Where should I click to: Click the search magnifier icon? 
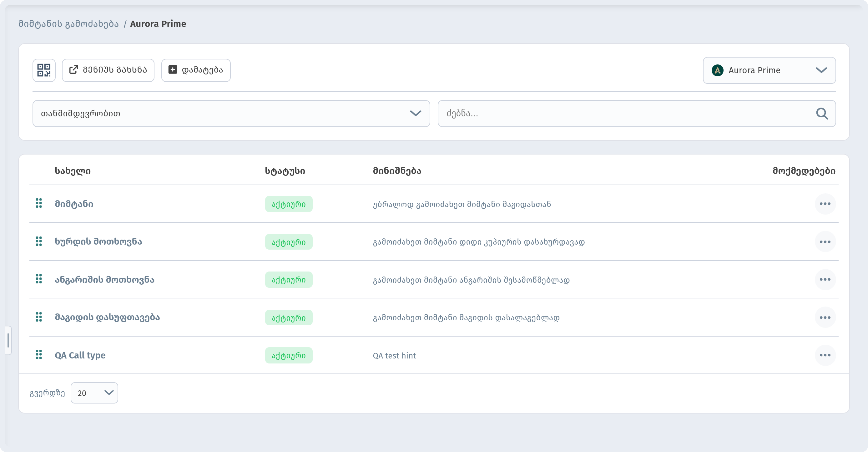(x=822, y=114)
